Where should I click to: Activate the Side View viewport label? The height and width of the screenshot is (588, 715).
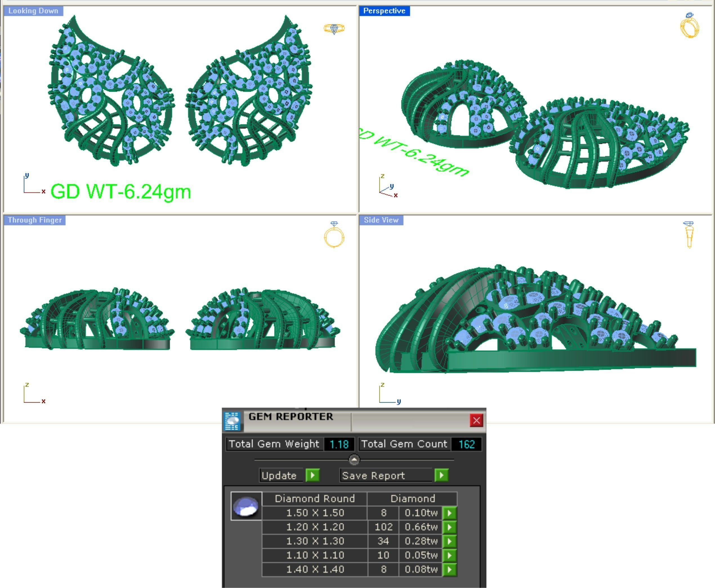point(381,220)
